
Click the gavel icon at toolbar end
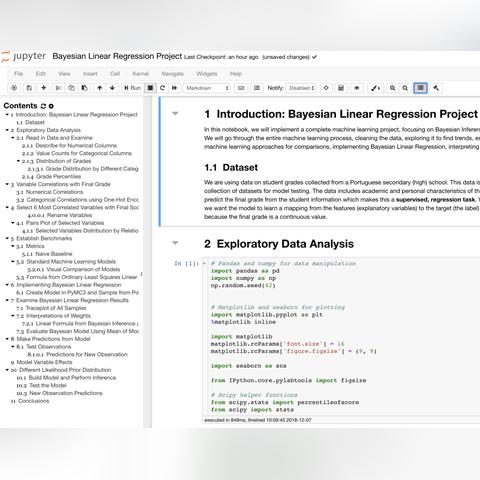[436, 88]
